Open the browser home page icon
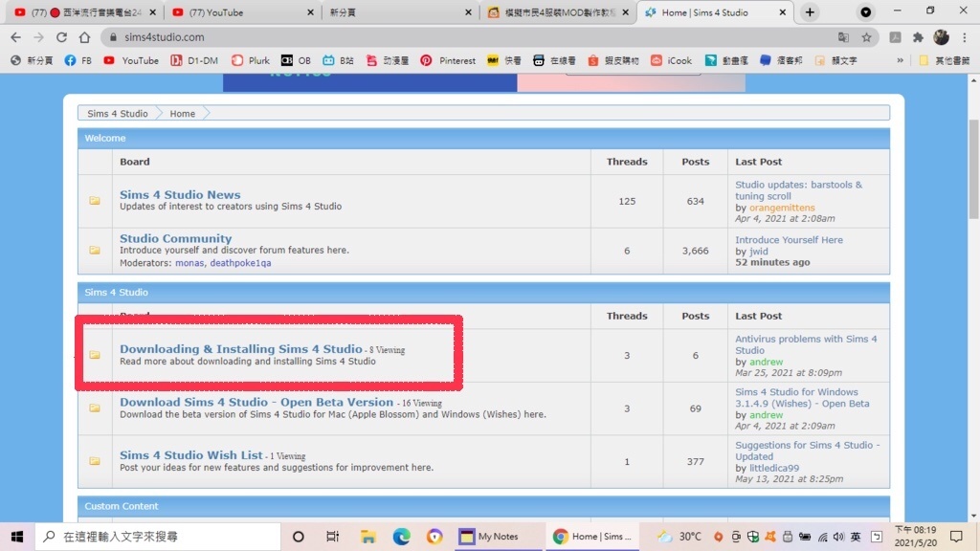 click(x=84, y=37)
